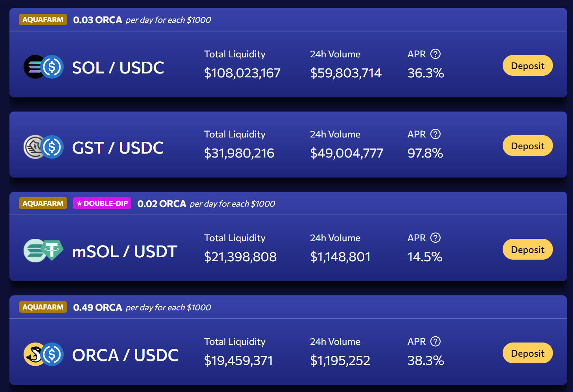Click the APR help icon for mSOL / USDT
Viewport: 573px width, 392px height.
435,238
